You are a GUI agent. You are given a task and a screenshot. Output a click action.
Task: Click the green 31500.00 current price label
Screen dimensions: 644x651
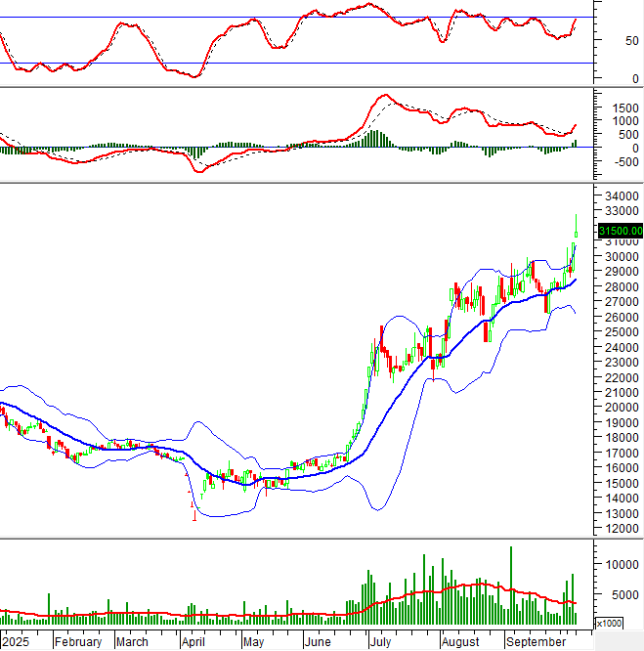(x=620, y=231)
